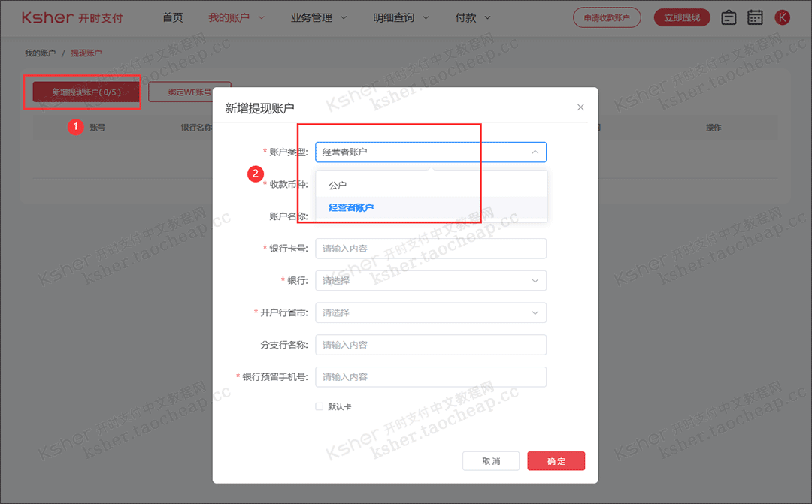
Task: Click the red K user avatar
Action: pos(782,17)
